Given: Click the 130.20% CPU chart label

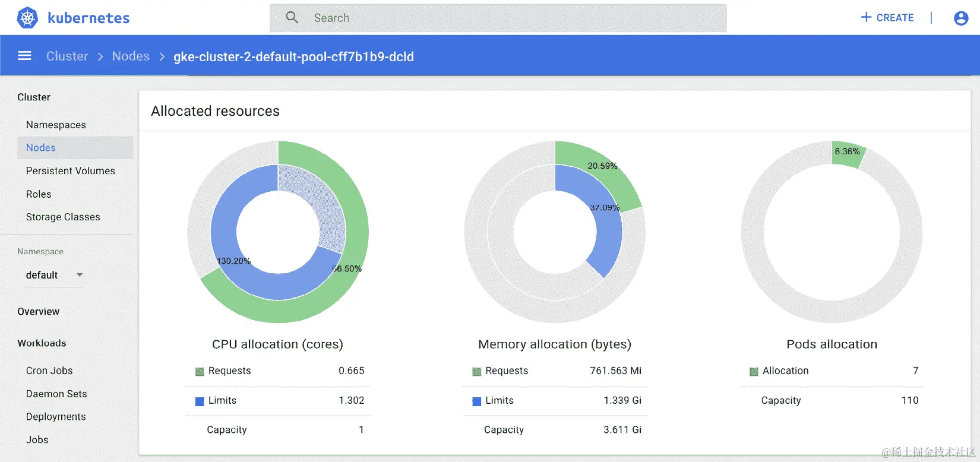Looking at the screenshot, I should click(x=233, y=261).
